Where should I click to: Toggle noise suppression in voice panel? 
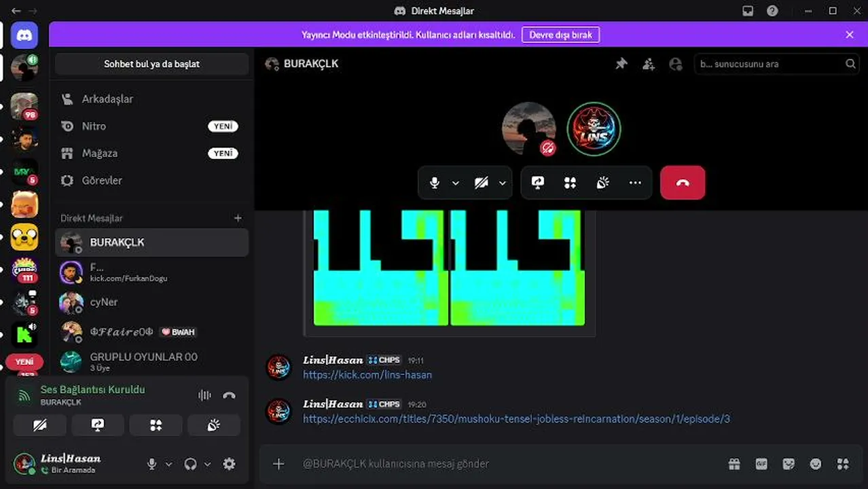click(x=204, y=395)
